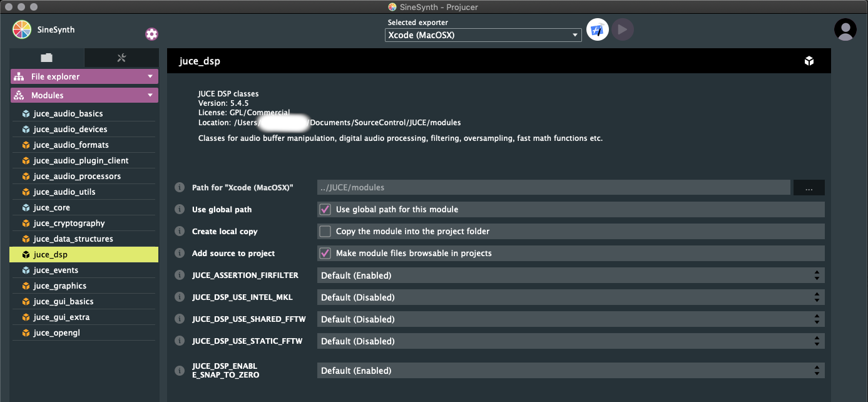Select juce_audio_plugin_client module

[84, 160]
